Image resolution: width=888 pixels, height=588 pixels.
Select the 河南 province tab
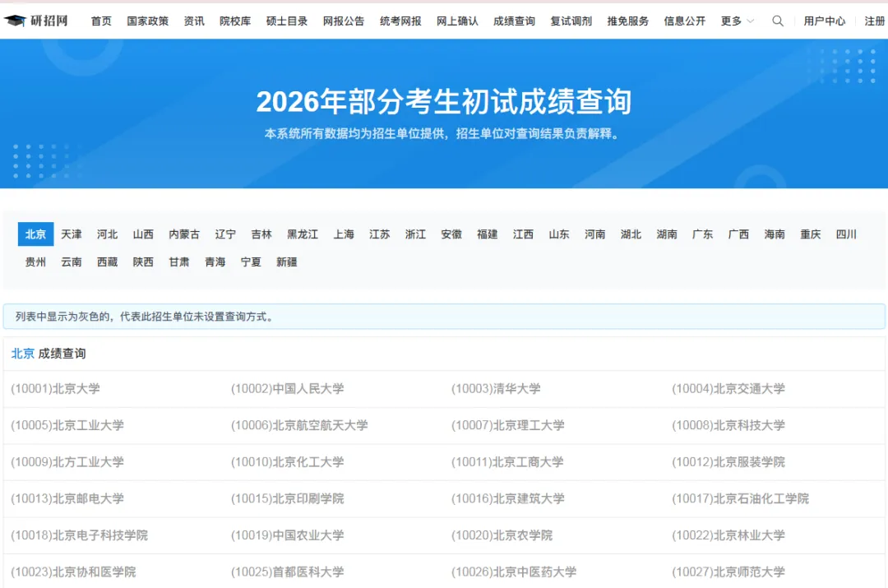595,234
